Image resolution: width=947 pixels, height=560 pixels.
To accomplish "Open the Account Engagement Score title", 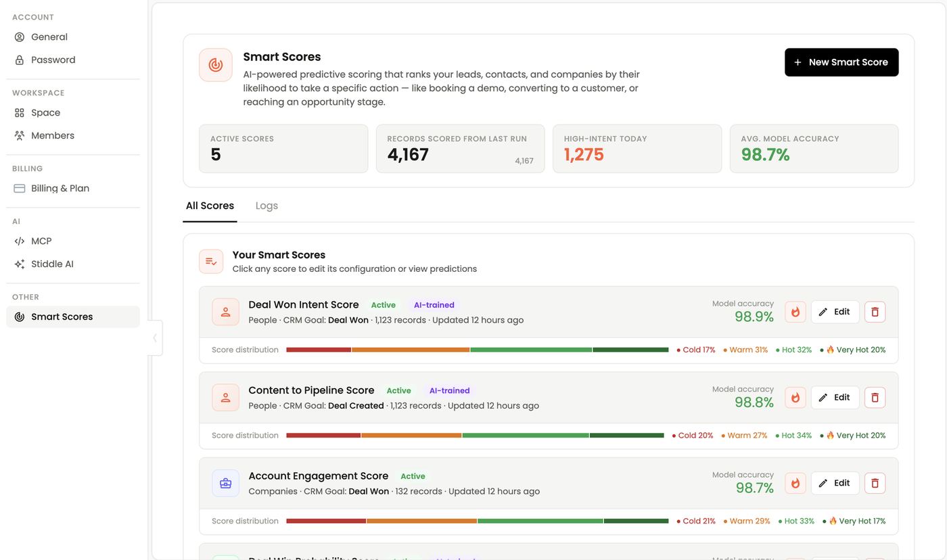I will tap(319, 476).
